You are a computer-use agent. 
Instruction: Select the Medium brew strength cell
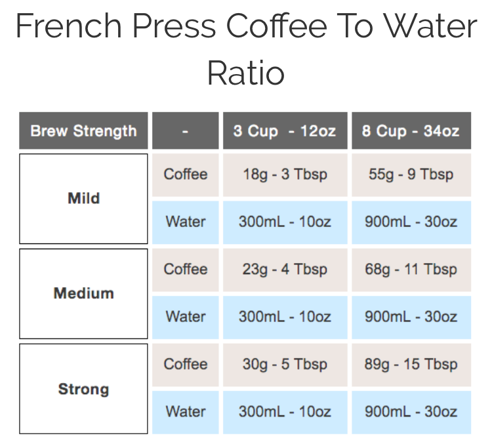[x=83, y=293]
